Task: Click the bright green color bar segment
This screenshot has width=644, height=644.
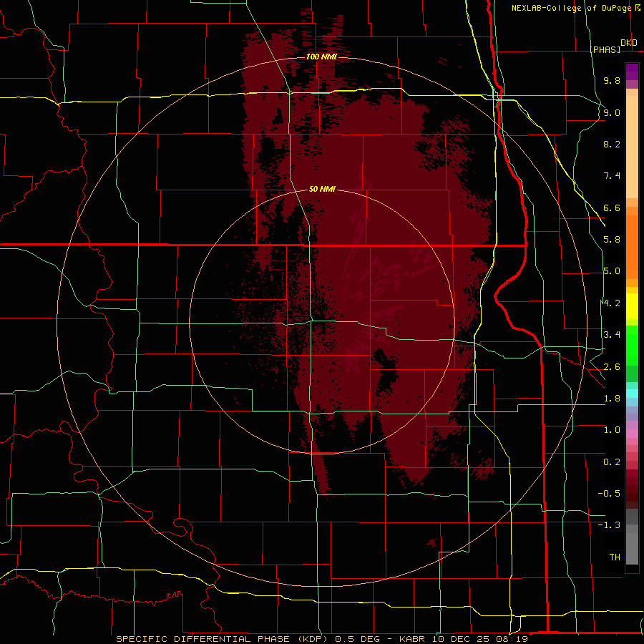Action: point(632,346)
